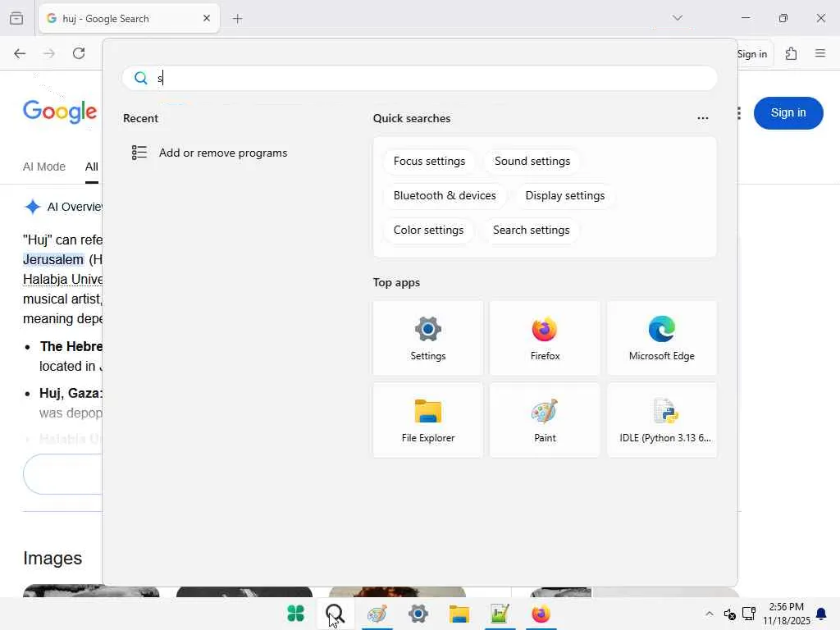Open IDLE Python 3.13 app tile
The image size is (840, 630).
pos(662,420)
